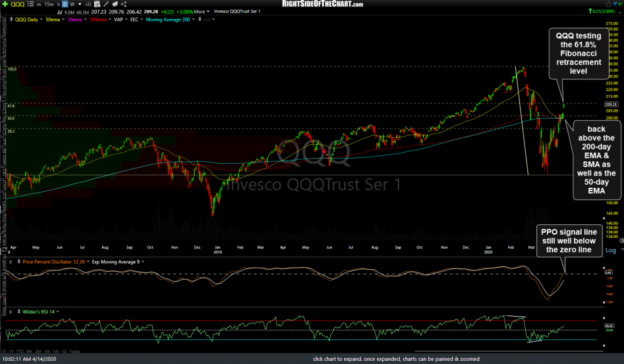Select the 1M range button
This screenshot has height=364, width=624.
click(47, 352)
